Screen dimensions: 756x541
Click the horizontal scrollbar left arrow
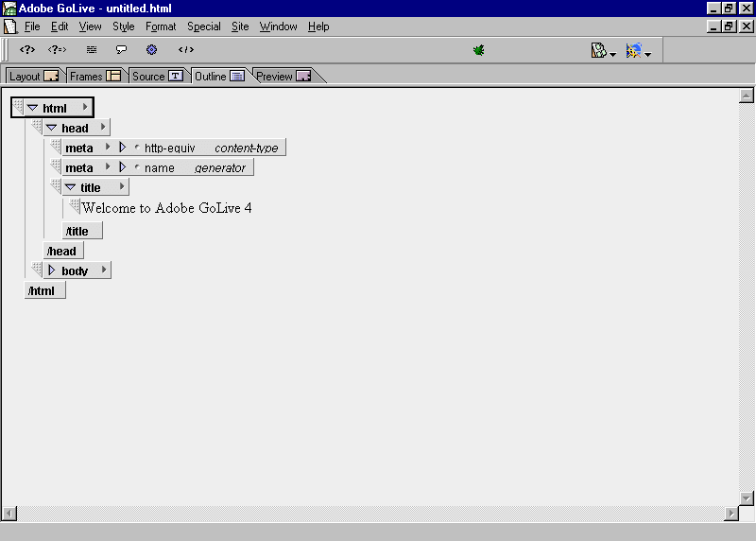[x=9, y=514]
